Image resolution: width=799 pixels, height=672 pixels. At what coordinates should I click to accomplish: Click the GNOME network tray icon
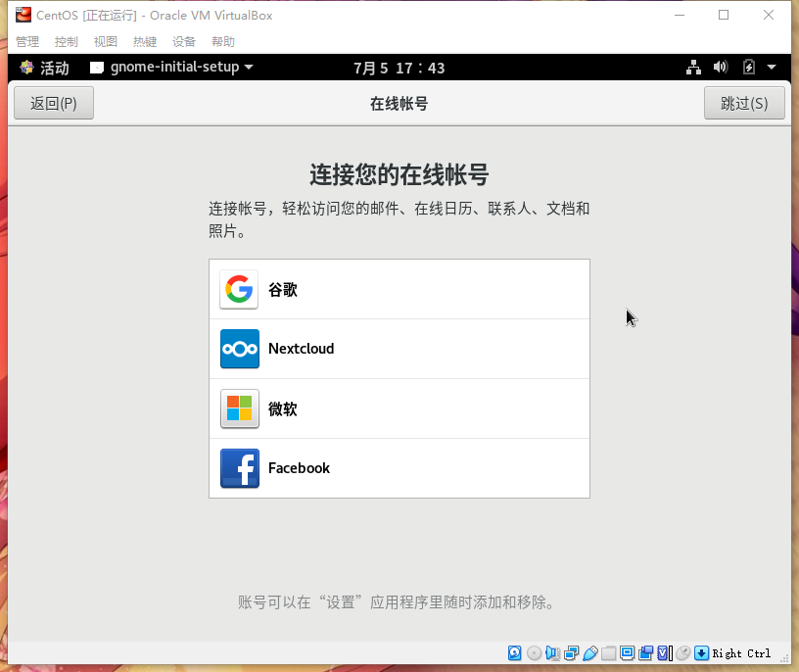point(693,68)
